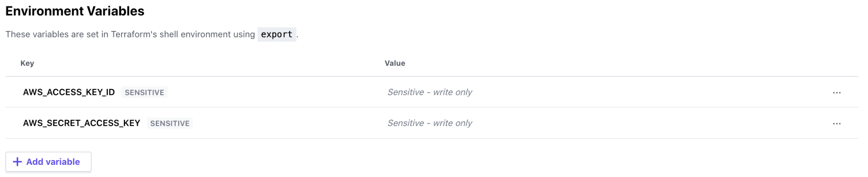Click the SENSITIVE badge next to AWS_SECRET_ACCESS_KEY
Image resolution: width=868 pixels, height=177 pixels.
point(170,123)
